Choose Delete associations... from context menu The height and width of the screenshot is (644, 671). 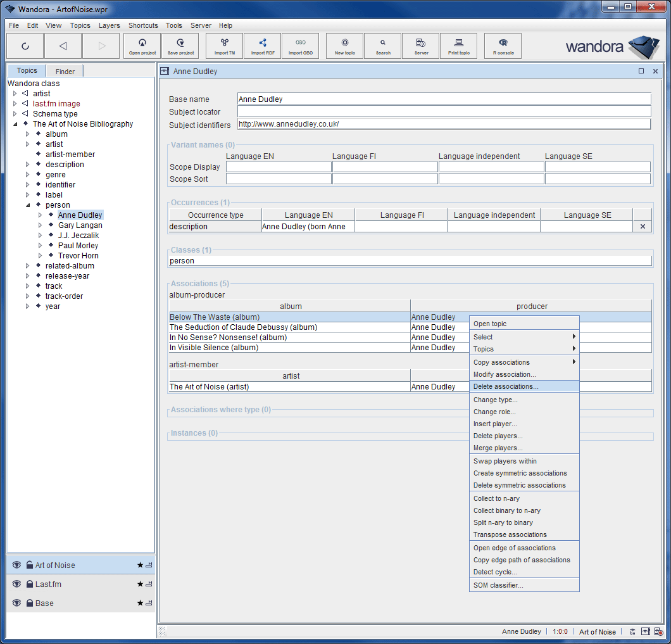(x=505, y=386)
